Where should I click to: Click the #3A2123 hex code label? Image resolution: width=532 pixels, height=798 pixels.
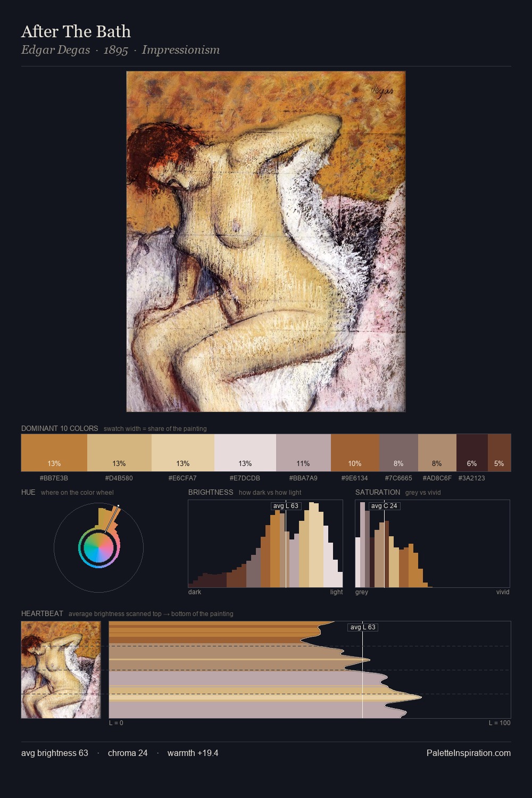pyautogui.click(x=471, y=478)
